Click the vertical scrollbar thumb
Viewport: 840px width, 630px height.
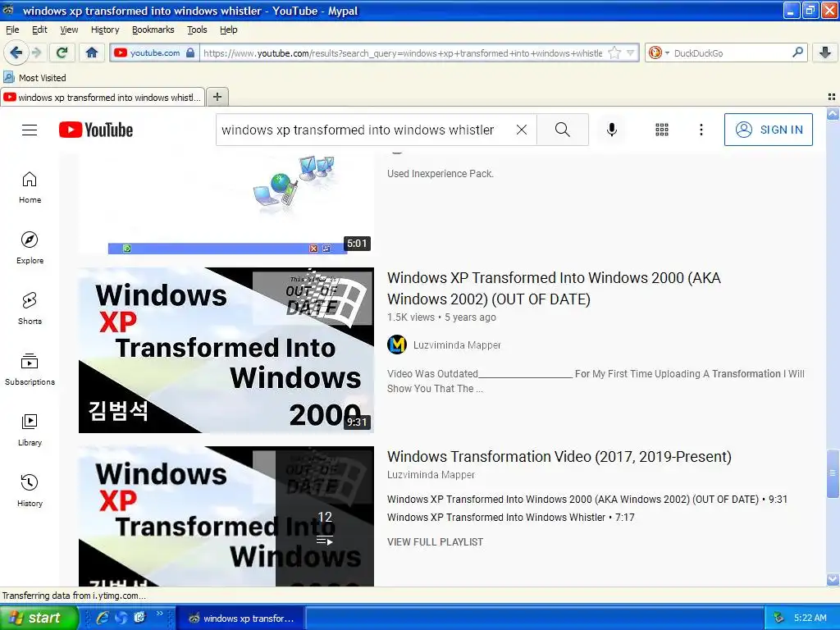[833, 473]
